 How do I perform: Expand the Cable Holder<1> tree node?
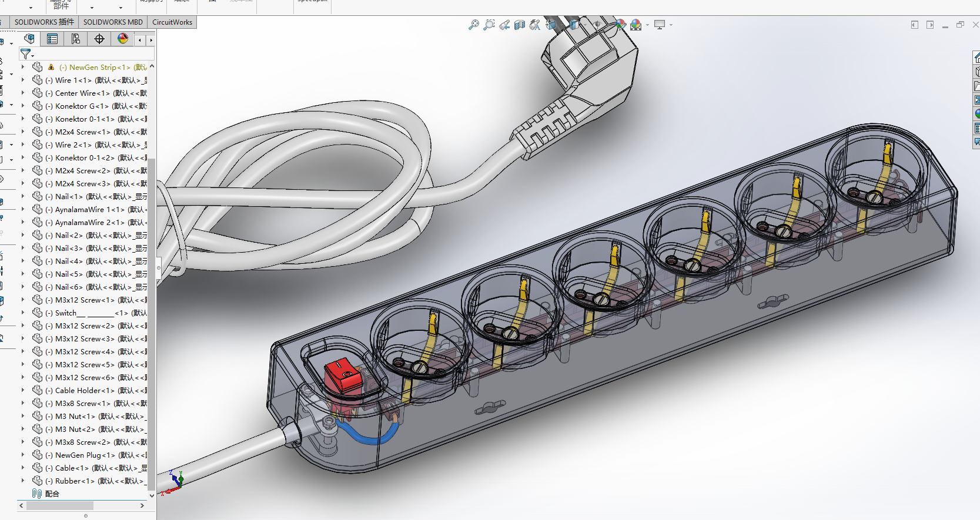23,390
